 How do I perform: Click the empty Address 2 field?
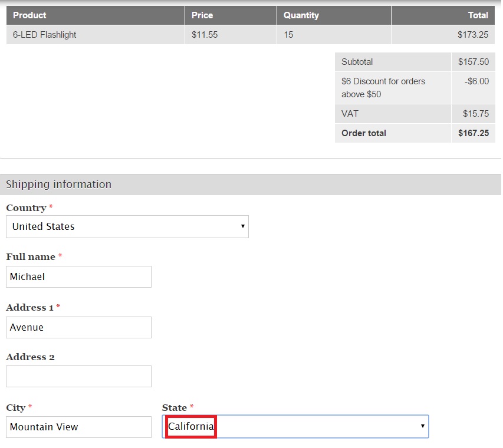[x=78, y=376]
